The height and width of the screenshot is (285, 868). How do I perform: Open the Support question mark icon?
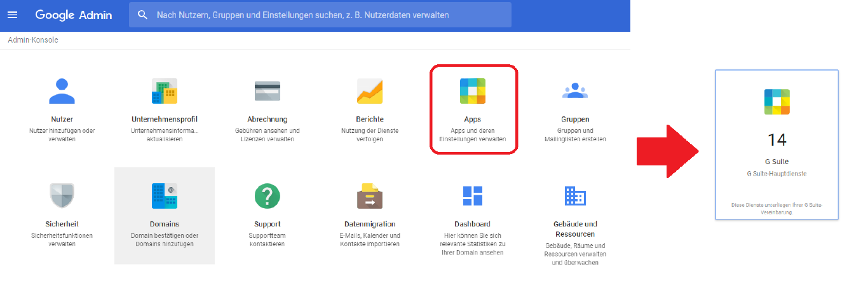coord(267,195)
